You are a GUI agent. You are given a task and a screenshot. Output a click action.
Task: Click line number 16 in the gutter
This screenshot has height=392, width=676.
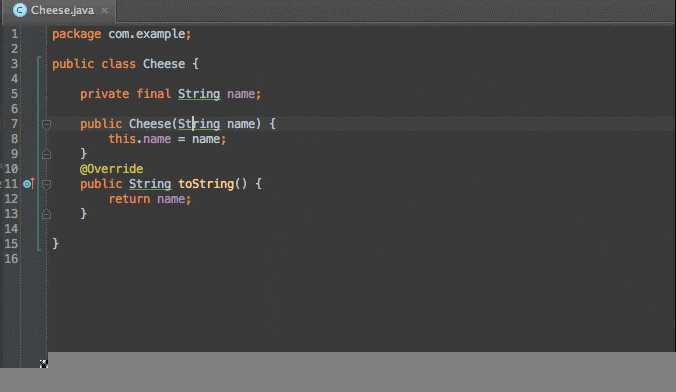click(12, 259)
